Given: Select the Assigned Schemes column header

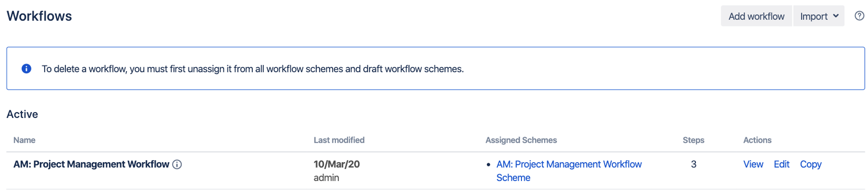Looking at the screenshot, I should tap(521, 140).
